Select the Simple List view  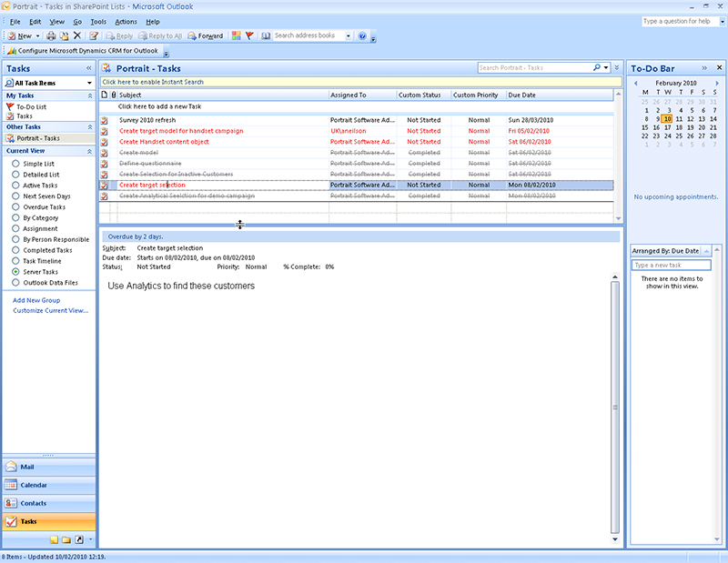tap(33, 164)
